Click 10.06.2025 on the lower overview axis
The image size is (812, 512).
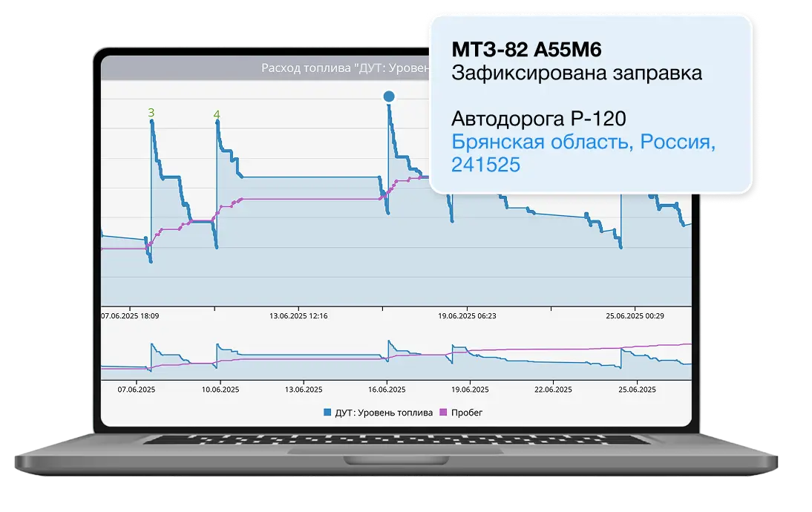[220, 389]
